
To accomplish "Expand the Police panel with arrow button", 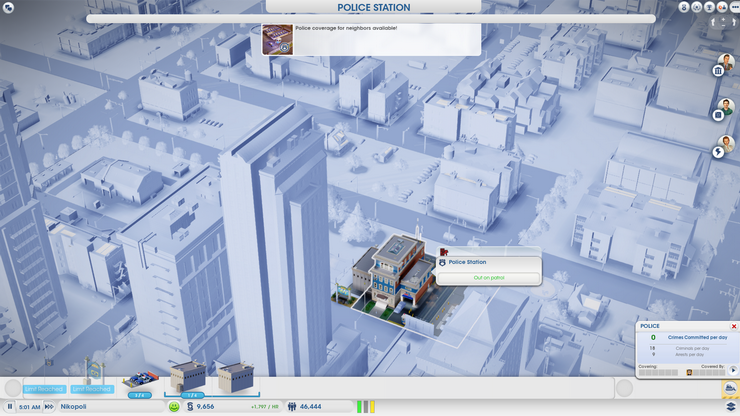I will tap(733, 371).
